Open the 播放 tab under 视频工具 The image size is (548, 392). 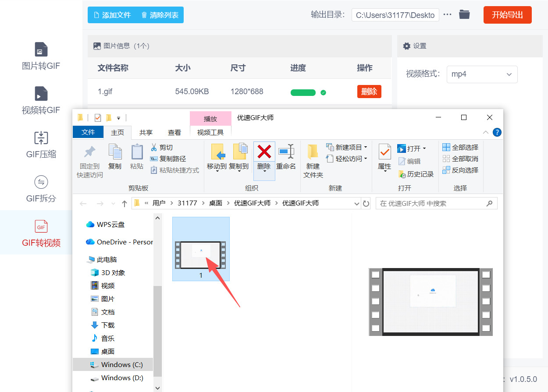coord(210,118)
